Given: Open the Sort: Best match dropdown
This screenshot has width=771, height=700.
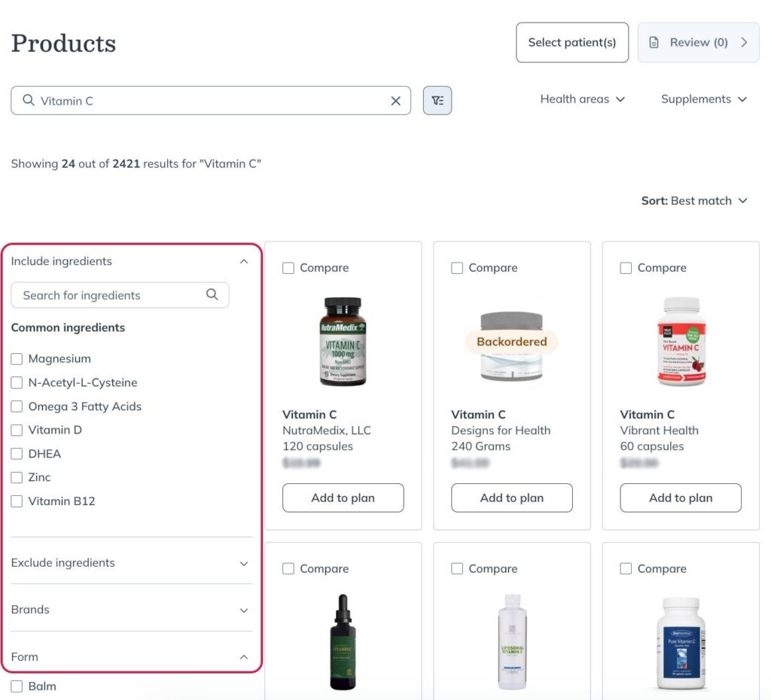Looking at the screenshot, I should click(693, 200).
